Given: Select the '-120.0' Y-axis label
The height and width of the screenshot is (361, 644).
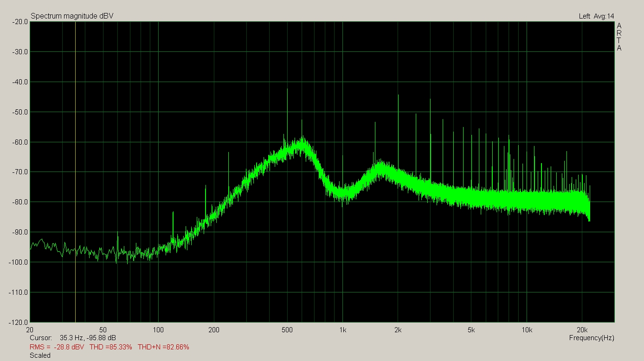Looking at the screenshot, I should [x=19, y=322].
